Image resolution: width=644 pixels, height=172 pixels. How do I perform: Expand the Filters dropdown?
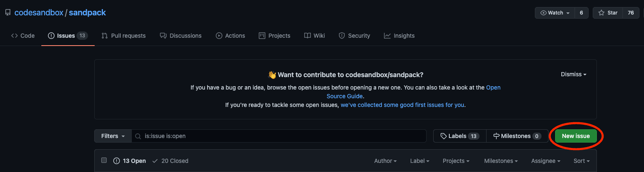[x=113, y=136]
